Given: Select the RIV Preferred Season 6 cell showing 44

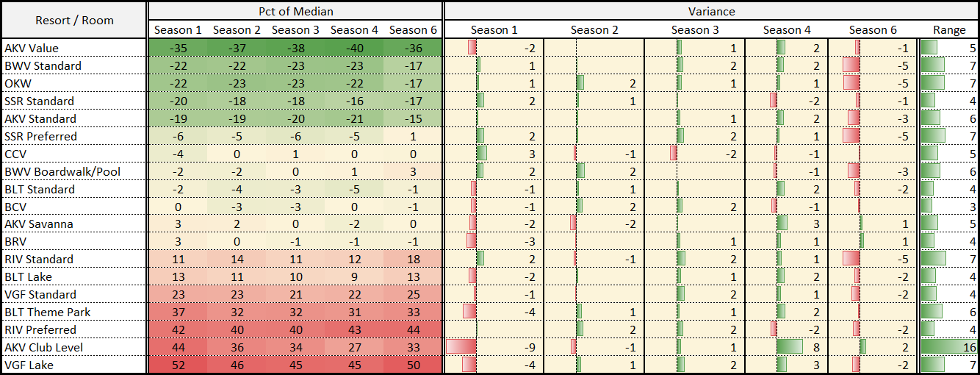Looking at the screenshot, I should [x=413, y=329].
